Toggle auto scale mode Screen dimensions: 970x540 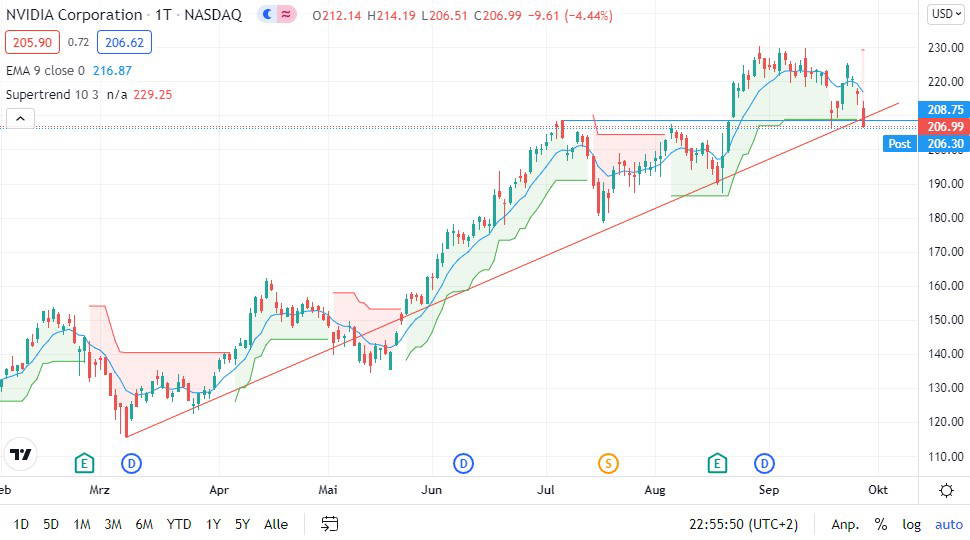tap(948, 525)
